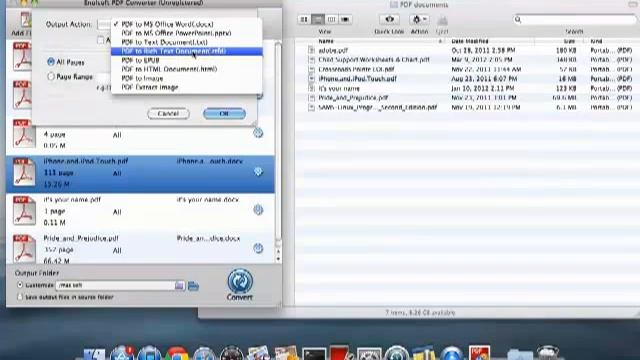Screen dimensions: 640x360
Task: Select the Page Range radio button
Action: [x=51, y=76]
